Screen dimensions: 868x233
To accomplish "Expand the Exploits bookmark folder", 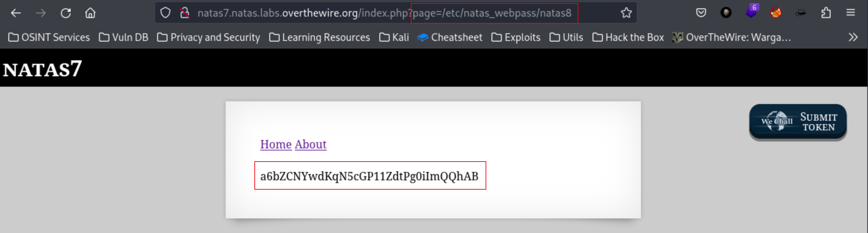I will click(x=516, y=37).
